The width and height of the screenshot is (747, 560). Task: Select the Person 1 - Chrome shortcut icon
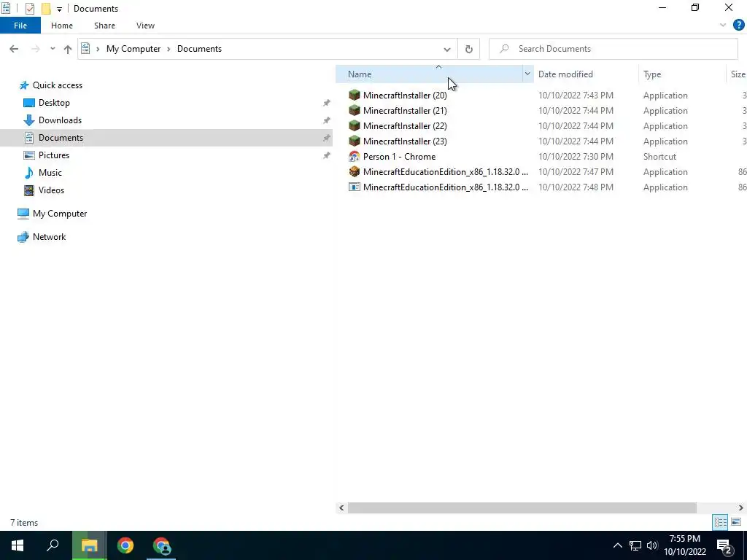354,157
